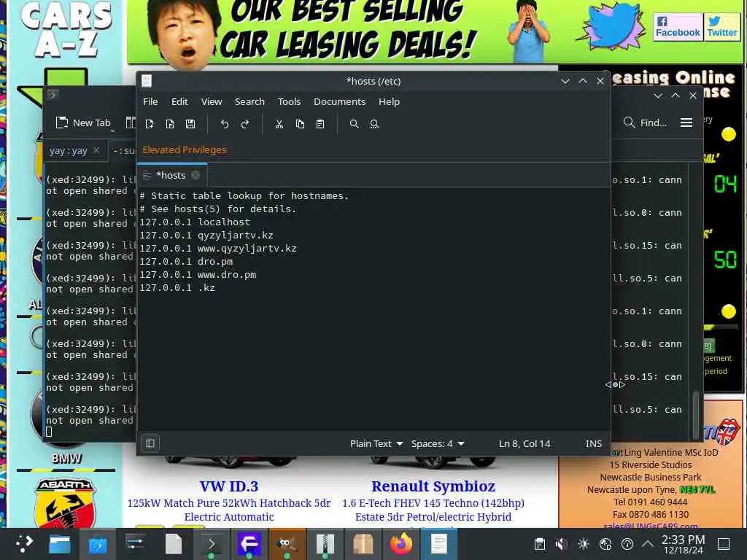Undo the last edit in xed
Viewport: 747px width, 560px height.
click(225, 124)
